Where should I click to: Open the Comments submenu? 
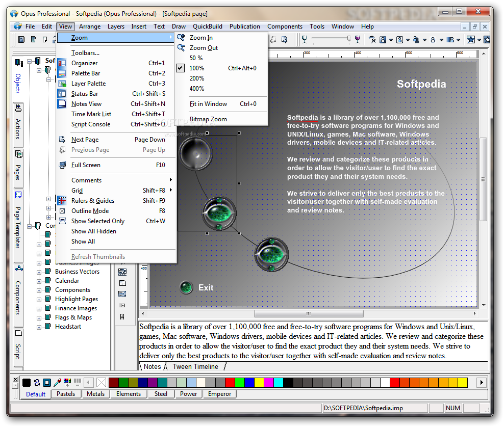pyautogui.click(x=116, y=180)
